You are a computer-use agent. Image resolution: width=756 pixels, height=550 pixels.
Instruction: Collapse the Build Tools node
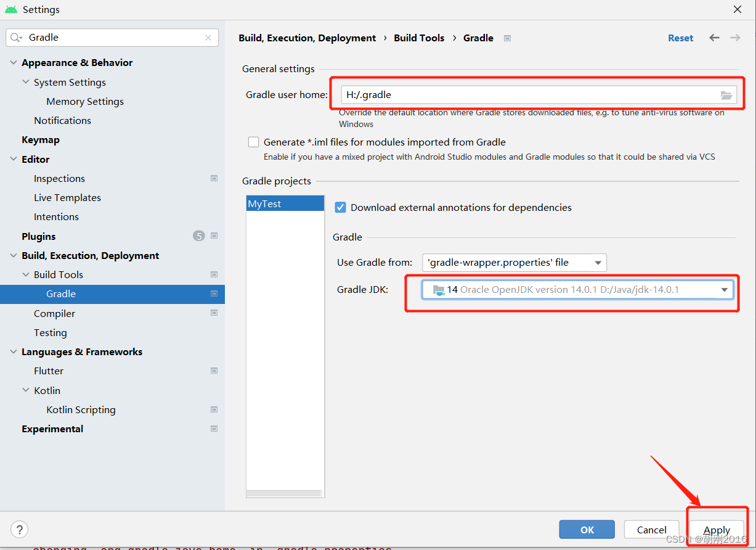pos(26,274)
